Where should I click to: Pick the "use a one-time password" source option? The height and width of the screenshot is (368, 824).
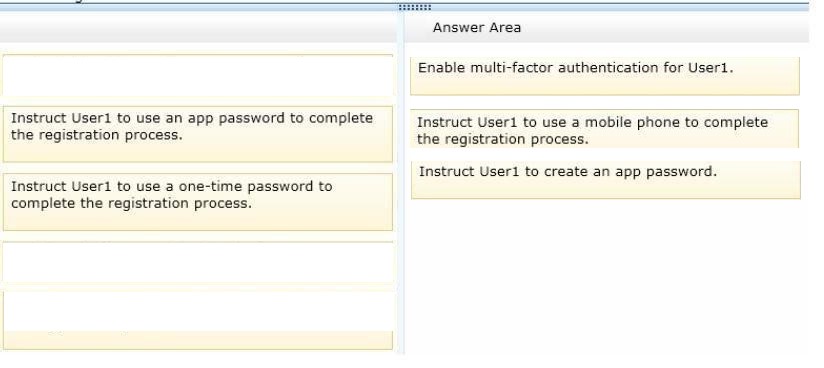coord(198,202)
